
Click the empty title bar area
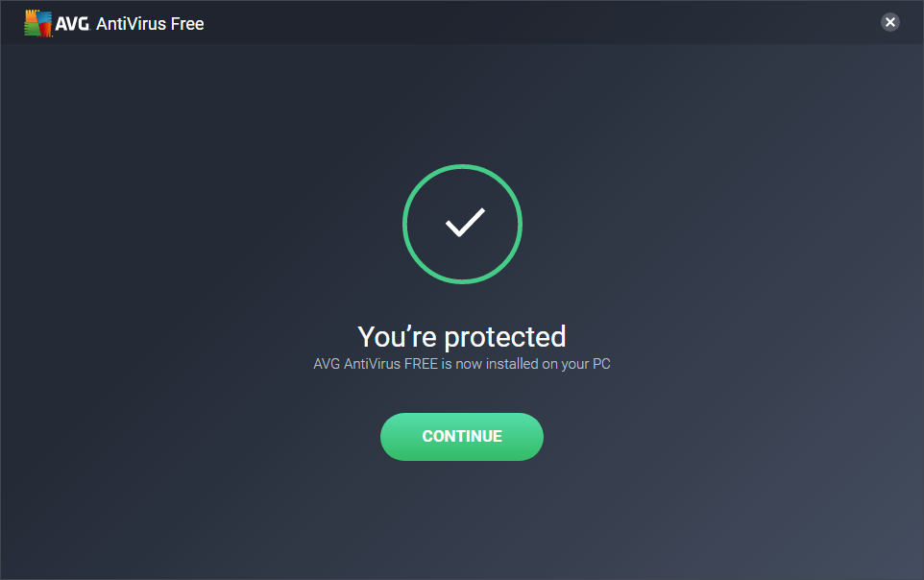538,22
